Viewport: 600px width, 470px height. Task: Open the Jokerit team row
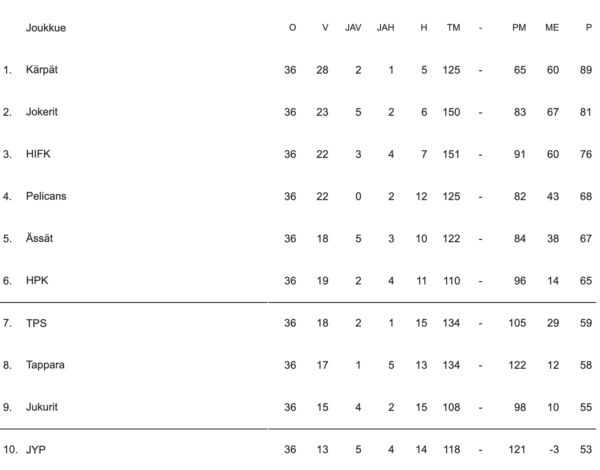coord(43,112)
